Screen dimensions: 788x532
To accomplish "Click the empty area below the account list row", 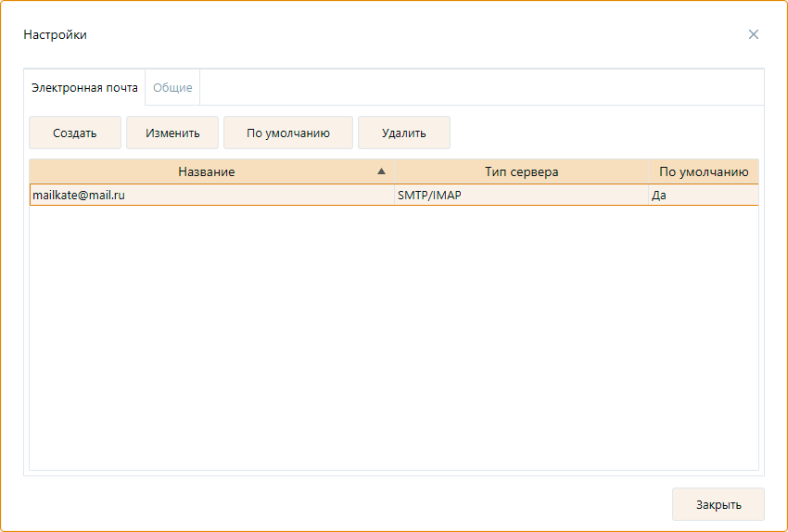I will click(x=393, y=334).
